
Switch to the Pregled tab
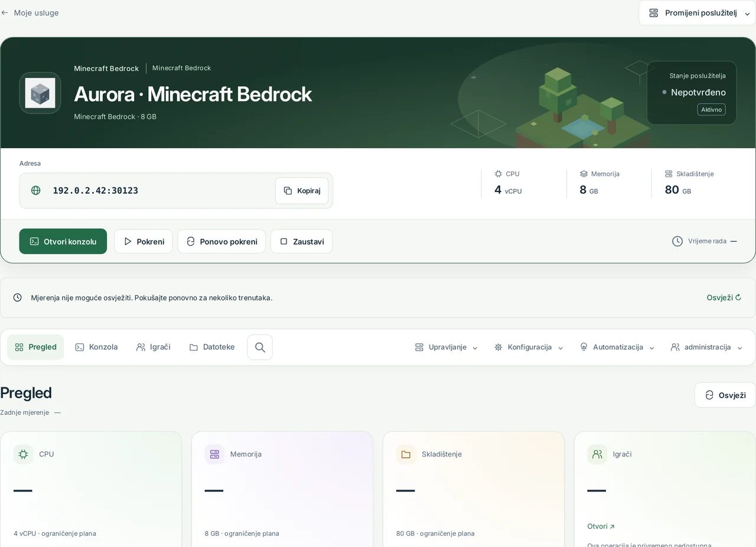pos(35,347)
